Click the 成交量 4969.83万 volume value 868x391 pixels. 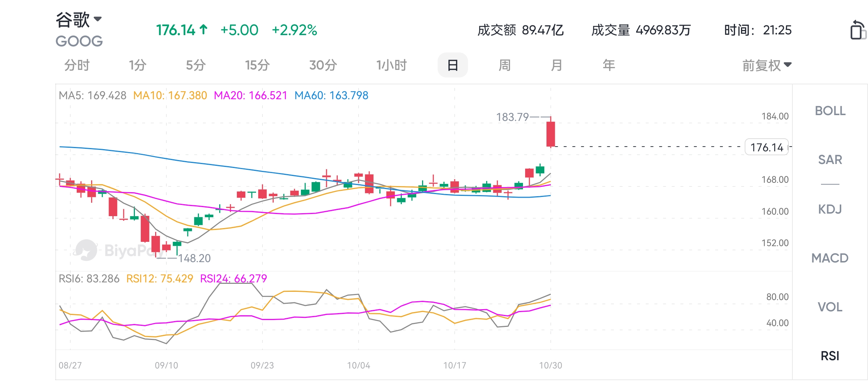tap(641, 30)
